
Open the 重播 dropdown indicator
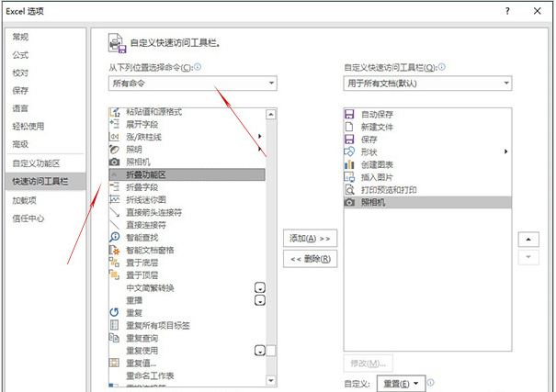[x=260, y=300]
